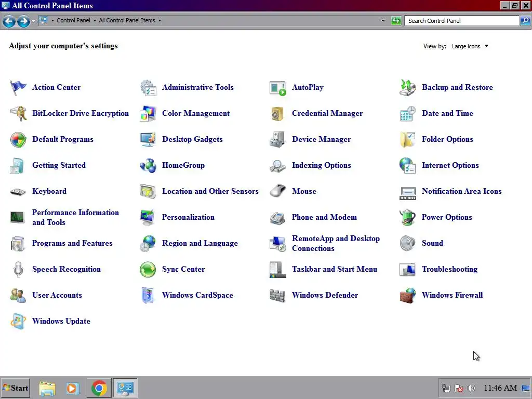Click the Taskbar and Start Menu link

pos(335,269)
